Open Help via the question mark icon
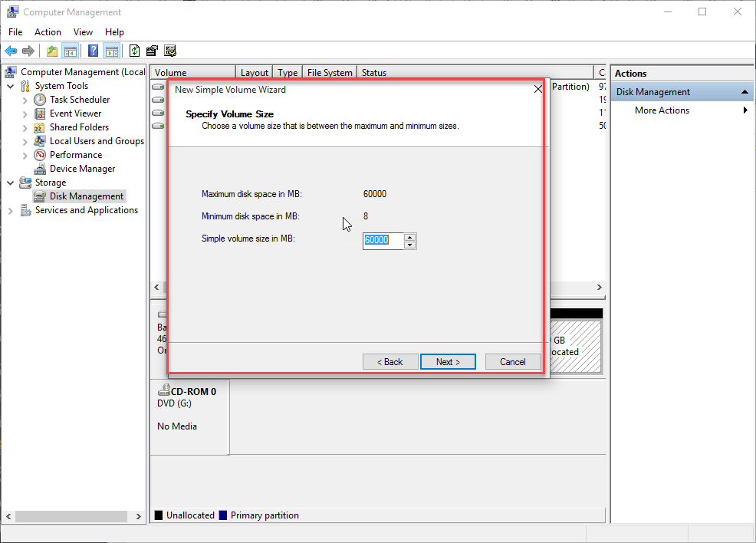The height and width of the screenshot is (543, 756). (x=93, y=51)
